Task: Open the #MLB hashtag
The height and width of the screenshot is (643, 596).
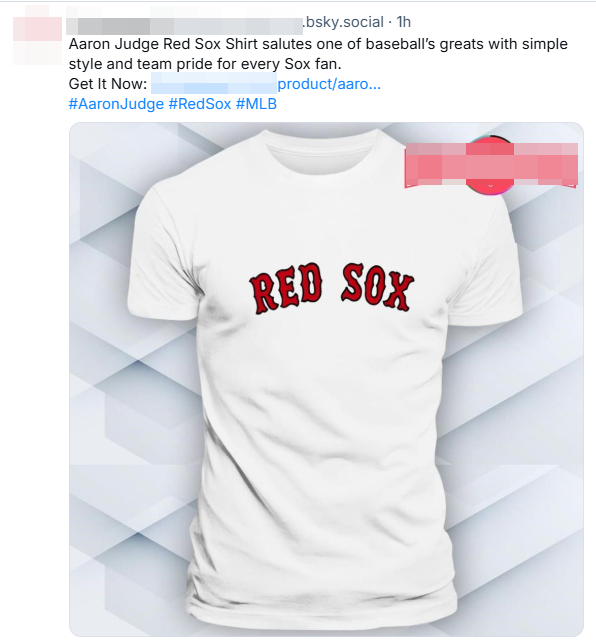Action: tap(256, 104)
